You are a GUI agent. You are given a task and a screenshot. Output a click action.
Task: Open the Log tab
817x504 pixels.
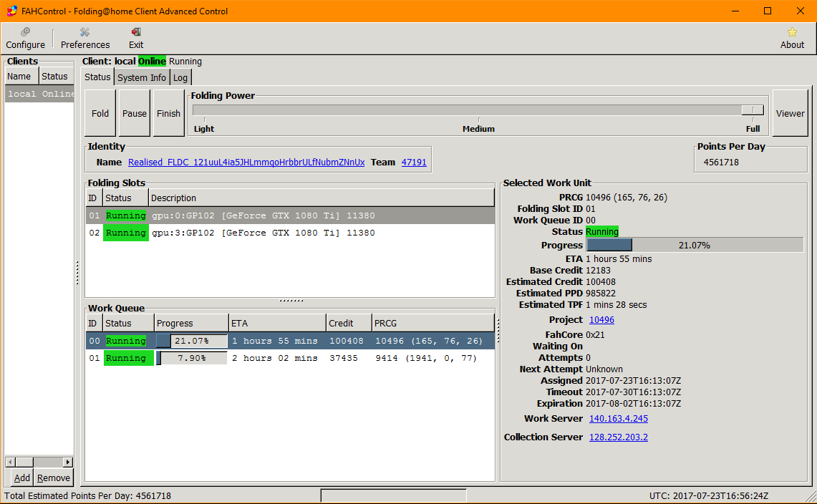point(180,77)
